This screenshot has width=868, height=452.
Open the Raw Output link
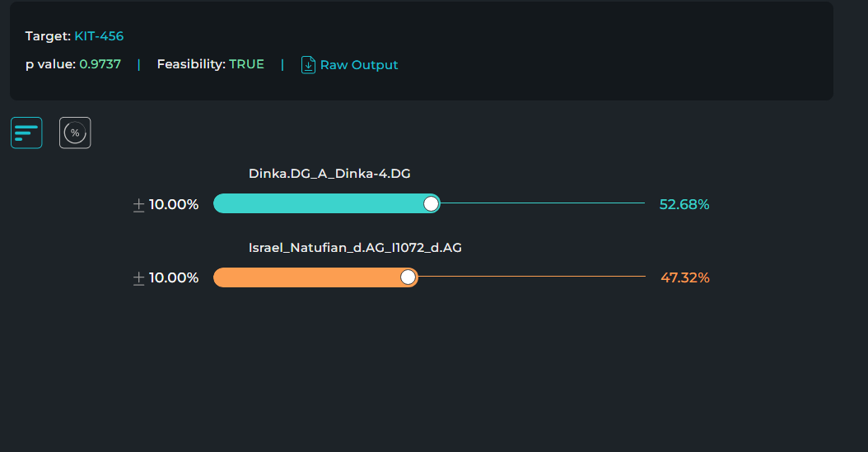coord(359,65)
